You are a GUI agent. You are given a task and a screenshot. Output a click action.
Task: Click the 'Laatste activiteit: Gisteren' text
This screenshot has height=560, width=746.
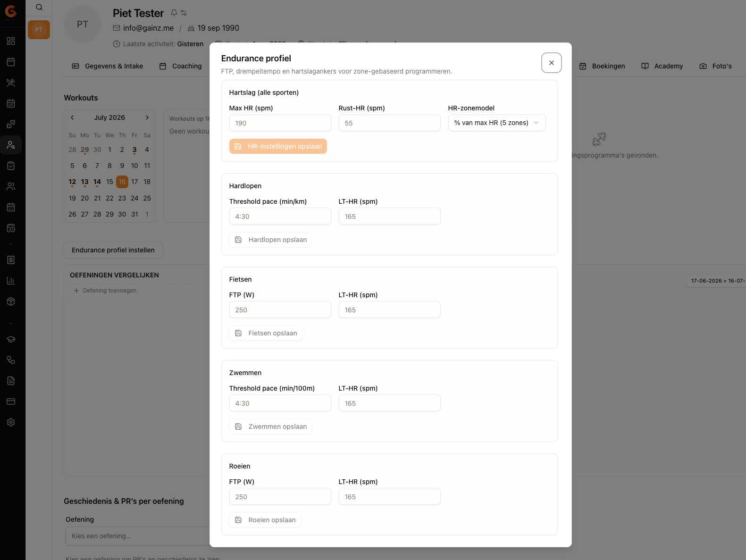(x=163, y=44)
